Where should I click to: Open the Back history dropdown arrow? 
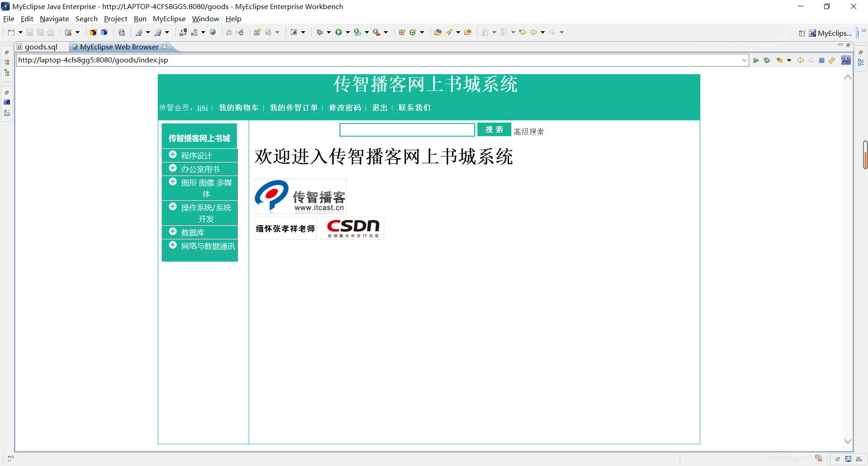tap(542, 32)
